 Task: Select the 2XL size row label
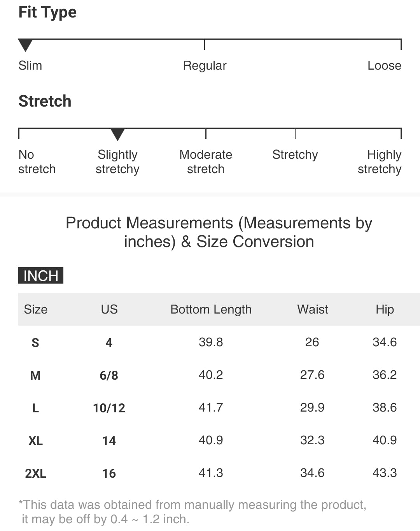(x=35, y=473)
